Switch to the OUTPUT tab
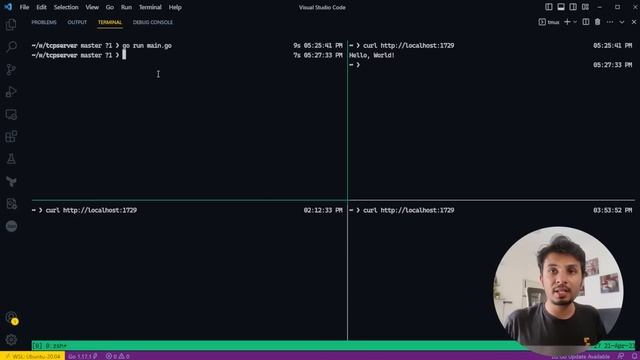 click(x=77, y=22)
